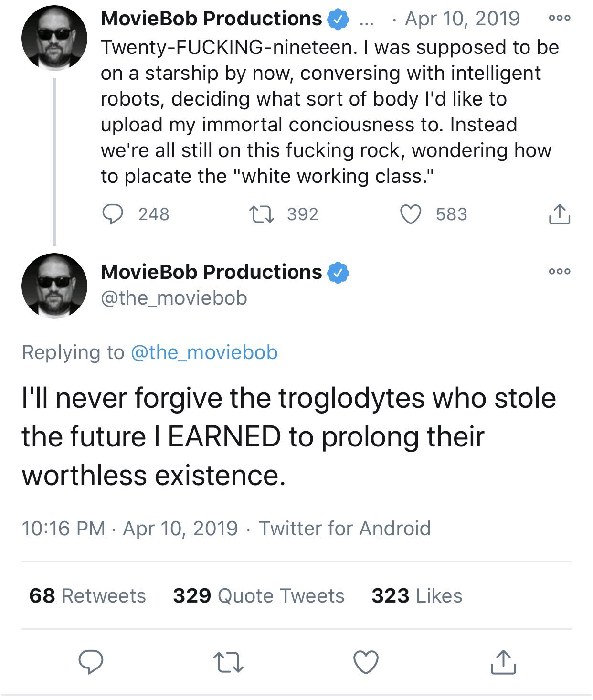View the 329 Quote Tweets
The width and height of the screenshot is (593, 700).
pyautogui.click(x=258, y=596)
